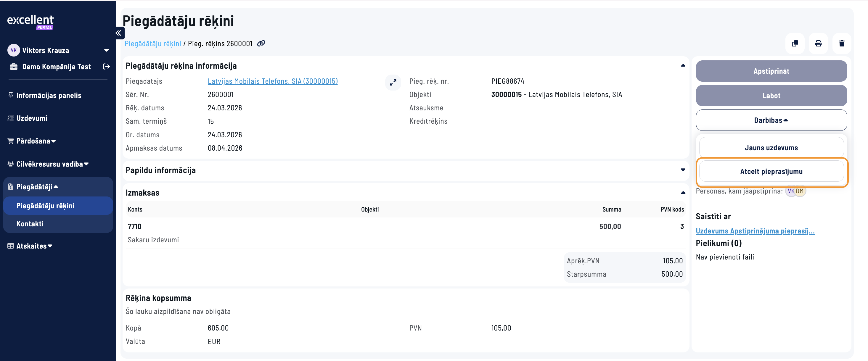868x361 pixels.
Task: Select Atcelt pieprasījumu option
Action: point(771,171)
